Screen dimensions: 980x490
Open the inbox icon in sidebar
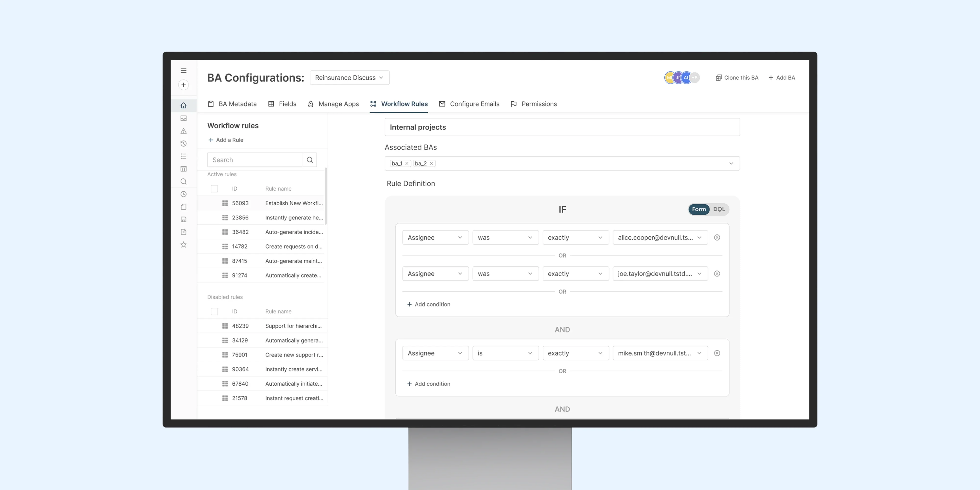pyautogui.click(x=183, y=118)
